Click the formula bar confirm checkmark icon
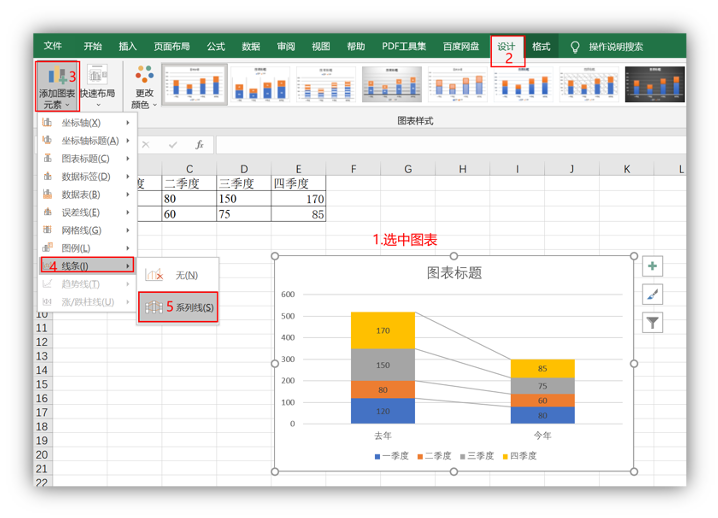718x518 pixels. [173, 145]
